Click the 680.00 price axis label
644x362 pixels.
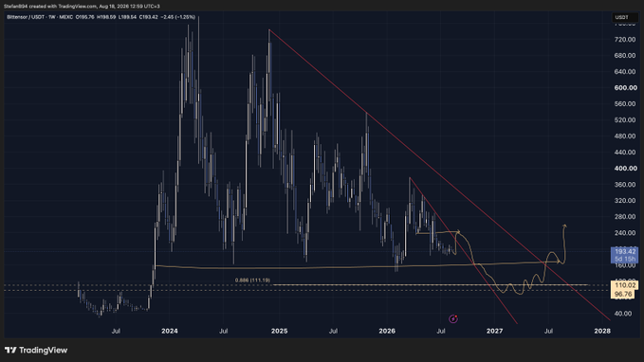[x=625, y=55]
